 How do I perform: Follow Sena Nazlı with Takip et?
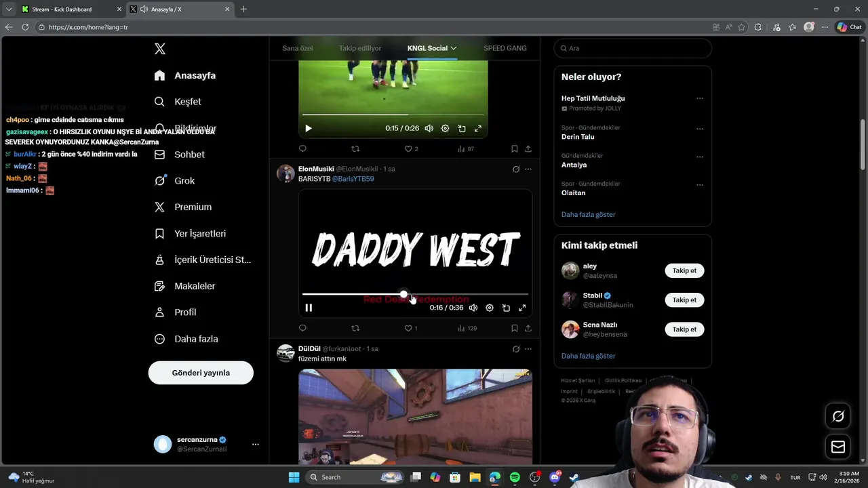click(x=684, y=329)
